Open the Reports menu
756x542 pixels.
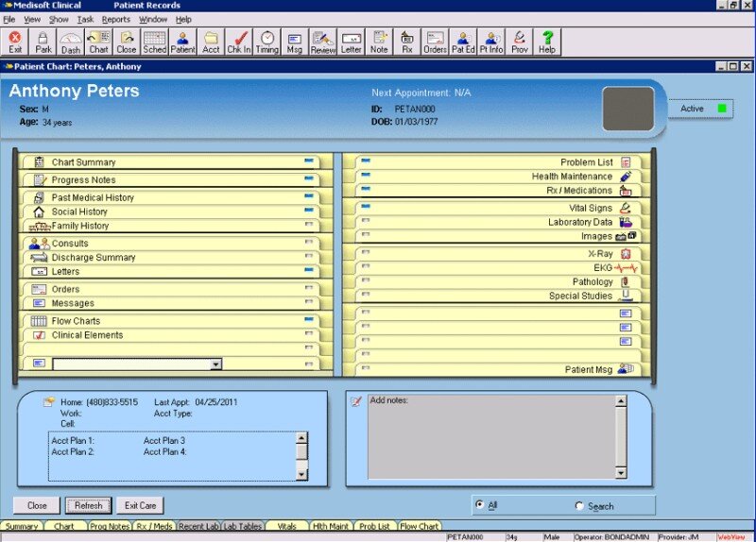116,19
